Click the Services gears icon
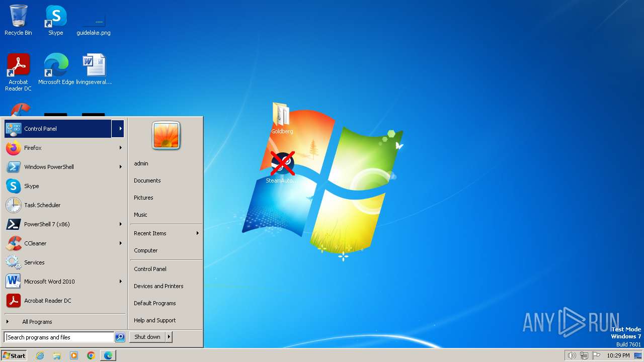The width and height of the screenshot is (644, 362). [x=14, y=262]
